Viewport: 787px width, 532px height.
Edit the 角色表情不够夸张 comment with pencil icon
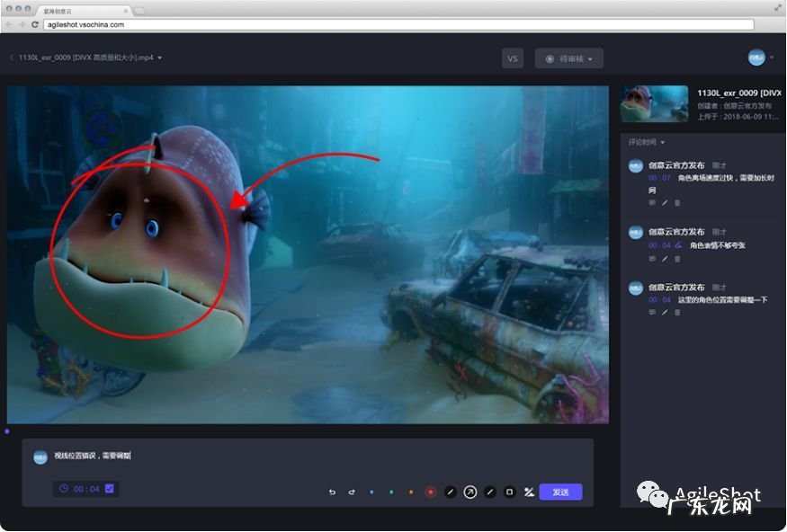click(665, 259)
